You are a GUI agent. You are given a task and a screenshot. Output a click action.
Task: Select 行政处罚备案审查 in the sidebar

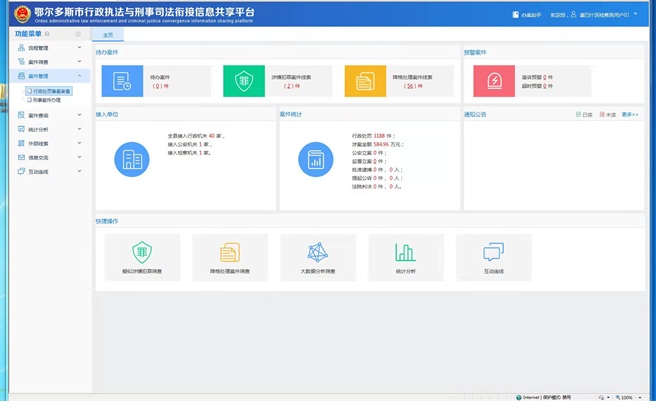pyautogui.click(x=48, y=91)
